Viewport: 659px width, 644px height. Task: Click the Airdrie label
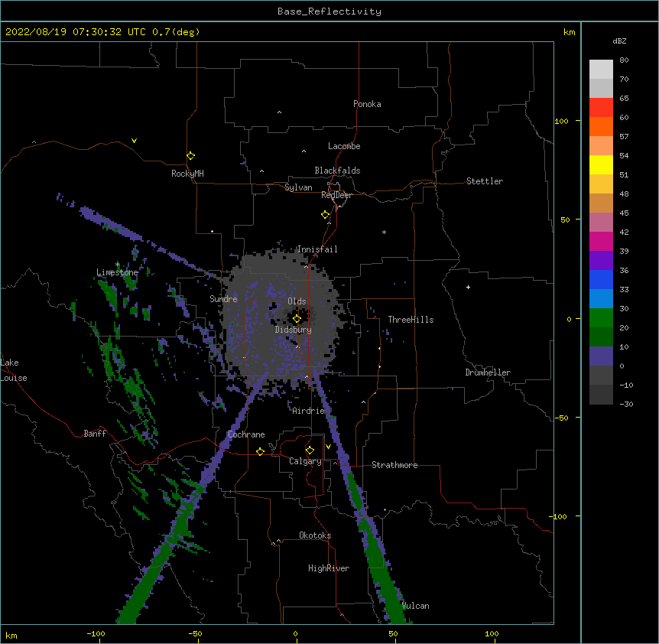coord(309,411)
